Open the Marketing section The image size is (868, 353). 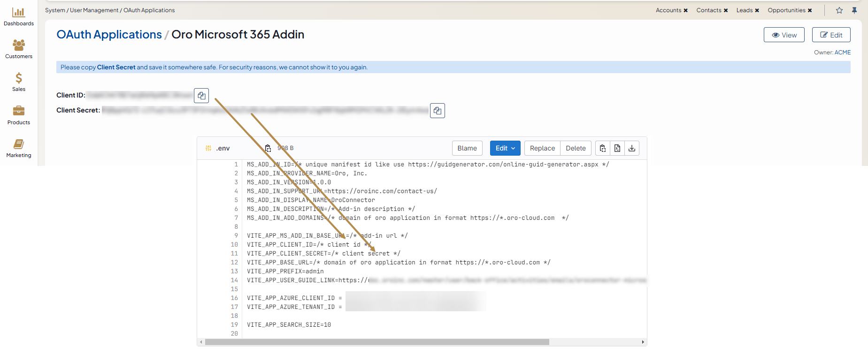click(19, 148)
